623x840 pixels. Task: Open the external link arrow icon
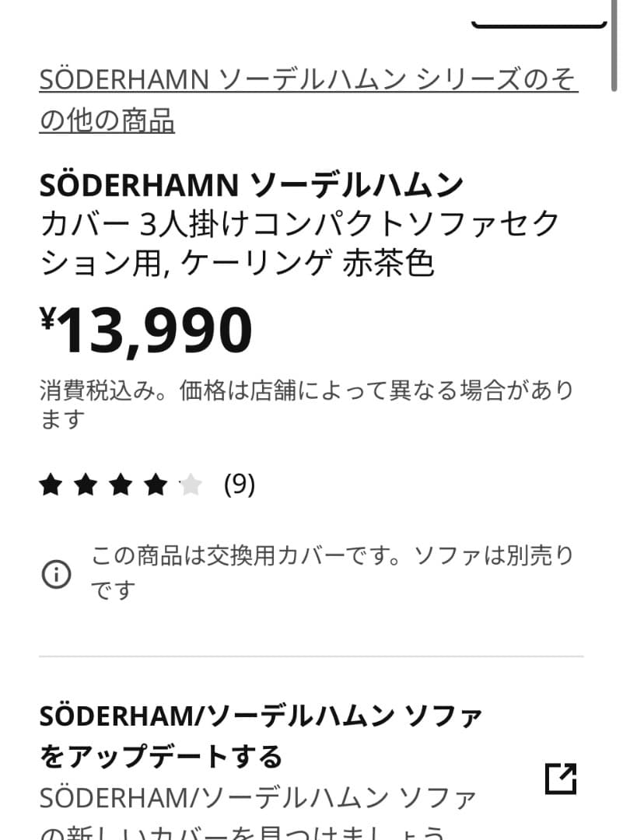pyautogui.click(x=561, y=779)
